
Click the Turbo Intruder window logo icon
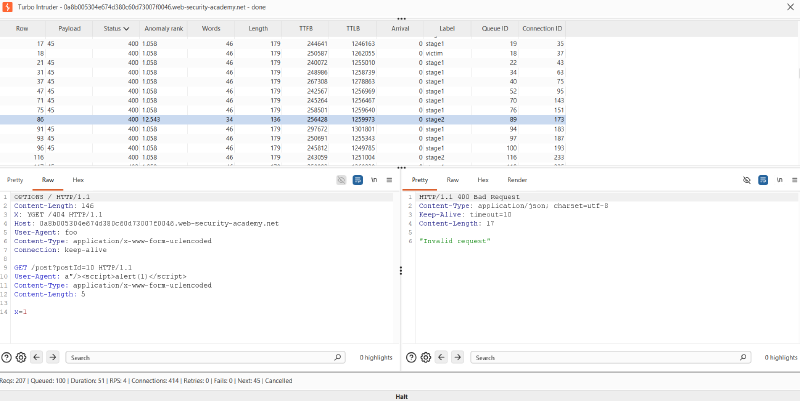tap(8, 7)
